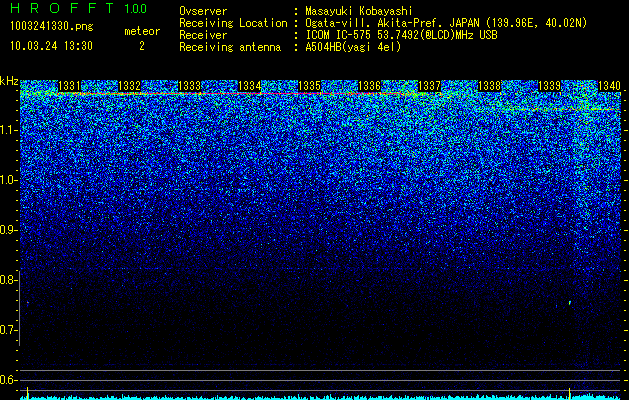Click the date 10.03.24 13:30
Image resolution: width=629 pixels, height=400 pixels.
click(51, 46)
